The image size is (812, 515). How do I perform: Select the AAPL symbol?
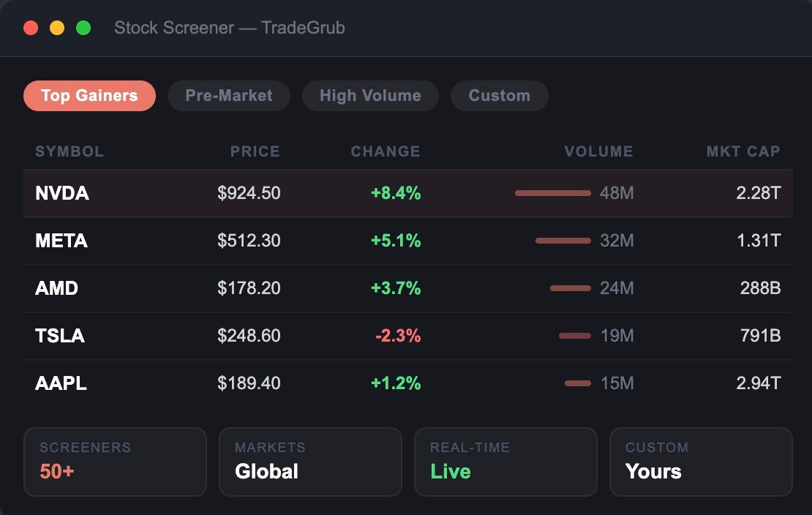[x=61, y=383]
